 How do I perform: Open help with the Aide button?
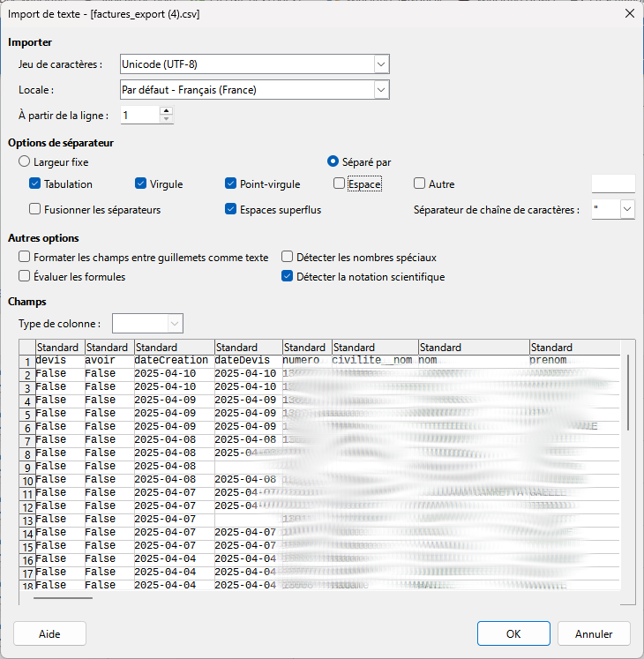coord(49,633)
